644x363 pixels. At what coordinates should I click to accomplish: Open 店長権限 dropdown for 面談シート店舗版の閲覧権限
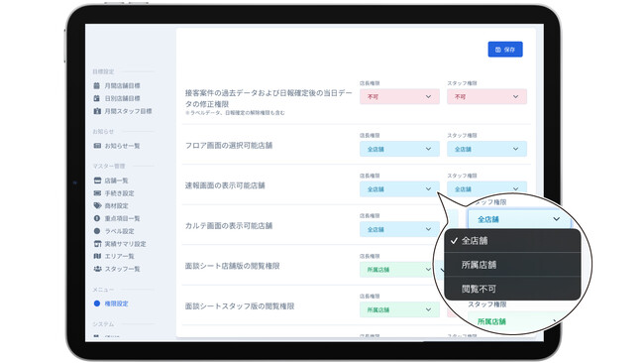396,269
